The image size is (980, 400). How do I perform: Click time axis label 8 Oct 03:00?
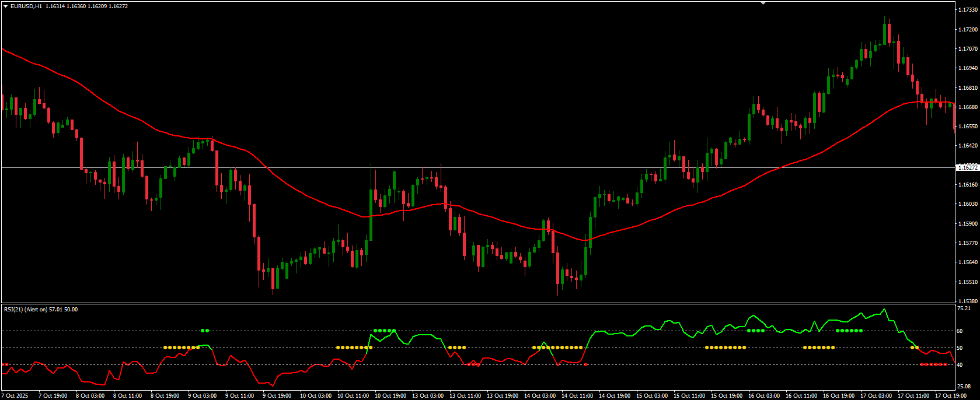coord(90,396)
